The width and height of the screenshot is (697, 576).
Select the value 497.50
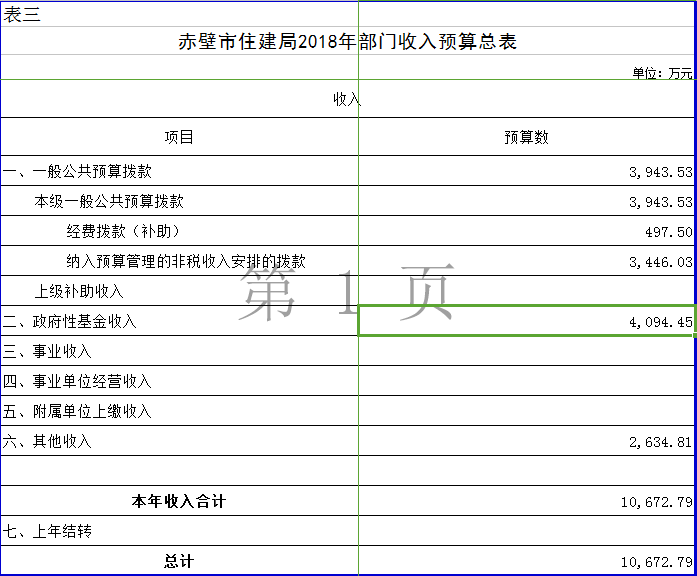click(x=669, y=232)
